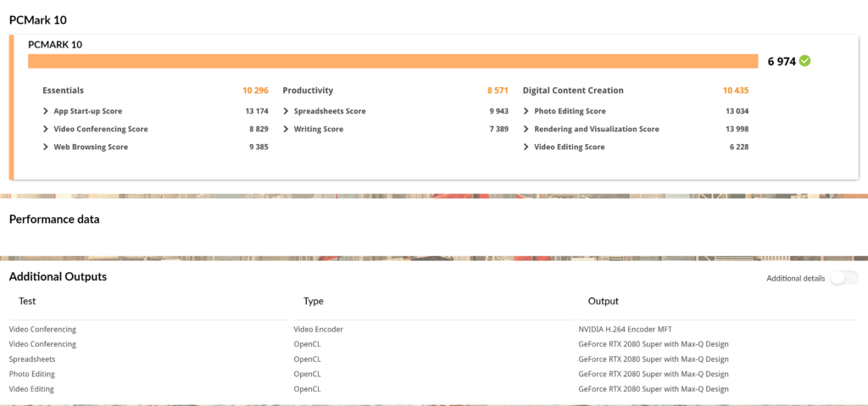Screen dimensions: 868x406
Task: Click the overall score 6 974
Action: point(782,62)
